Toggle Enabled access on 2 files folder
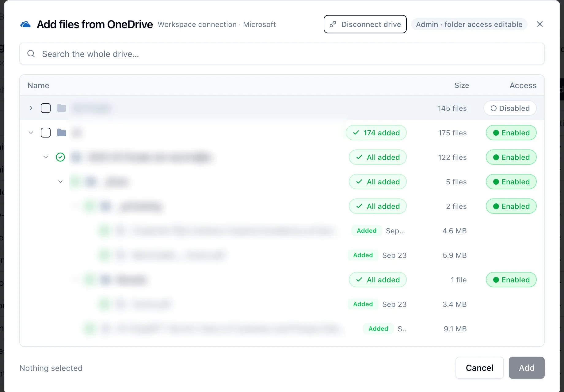 pos(511,206)
